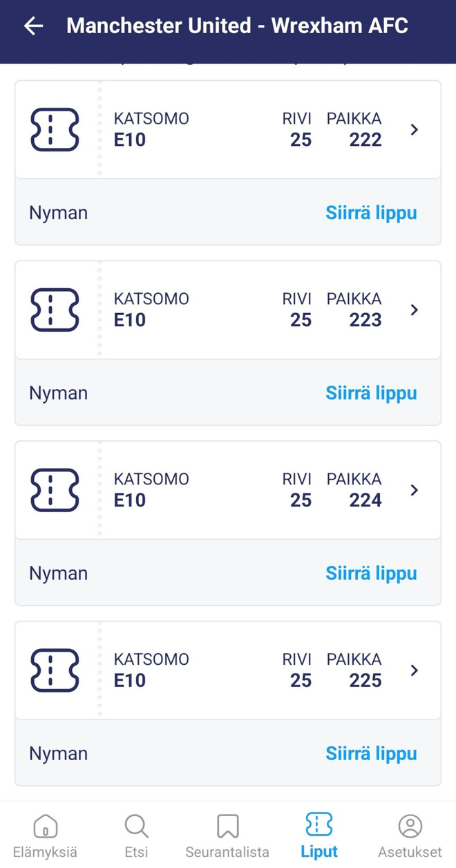
Task: Tap ticket icon for seat 224
Action: (x=55, y=490)
